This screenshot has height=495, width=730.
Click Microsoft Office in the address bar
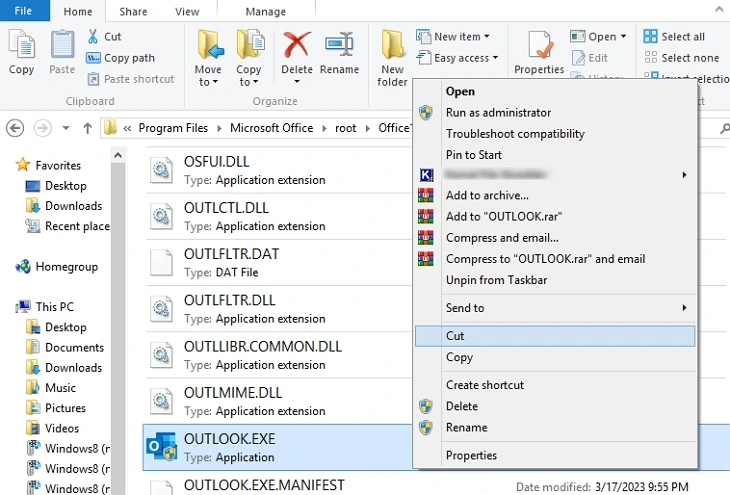coord(271,128)
